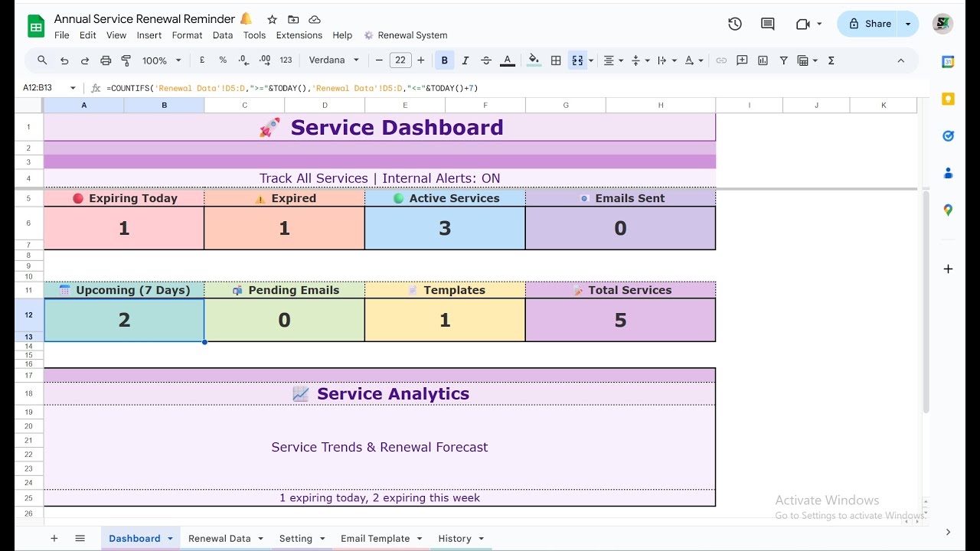
Task: Decrease decimal places icon
Action: click(243, 60)
